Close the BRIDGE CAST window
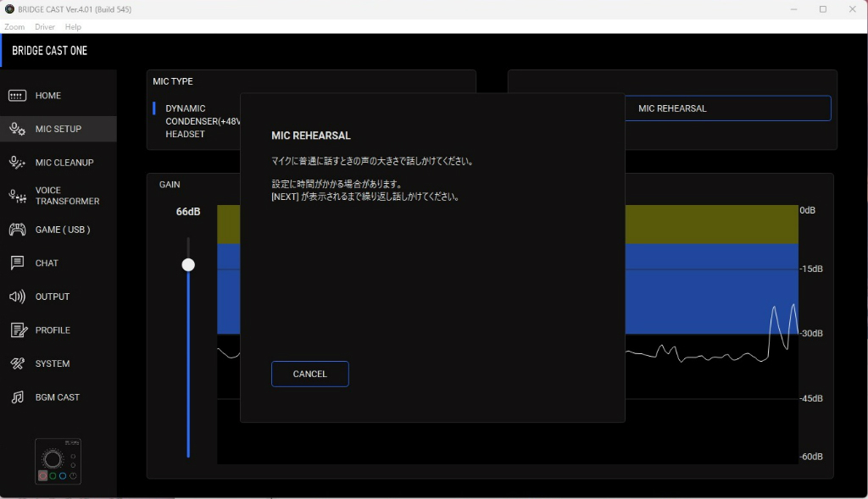The width and height of the screenshot is (868, 499). coord(853,9)
